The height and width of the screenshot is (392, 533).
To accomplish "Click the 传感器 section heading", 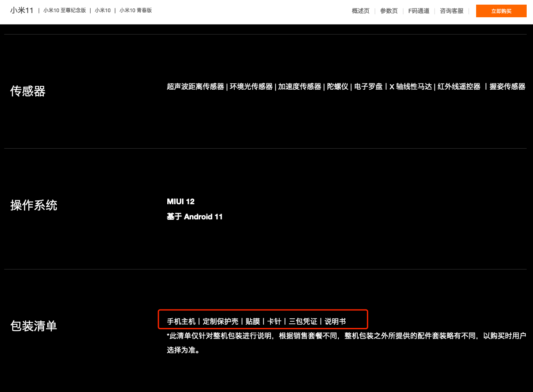I will [28, 91].
